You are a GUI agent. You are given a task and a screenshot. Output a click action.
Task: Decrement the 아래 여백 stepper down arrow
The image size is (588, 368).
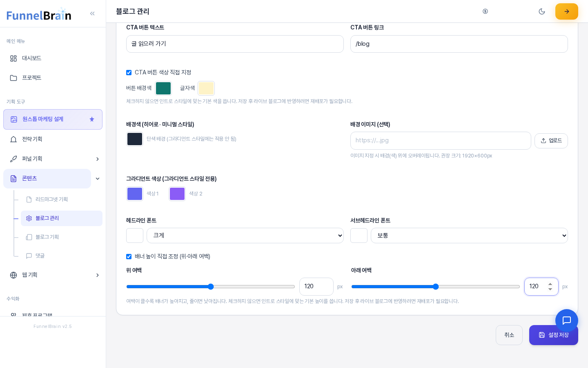click(550, 289)
